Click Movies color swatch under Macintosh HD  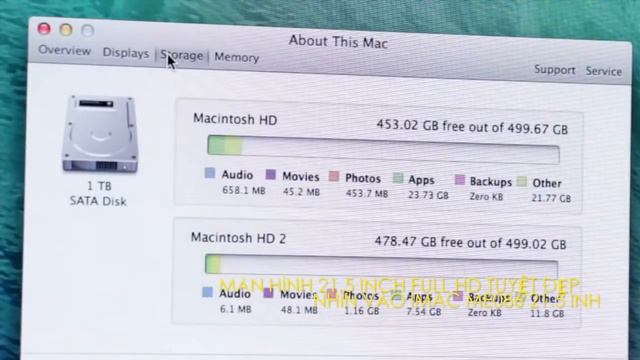[271, 175]
